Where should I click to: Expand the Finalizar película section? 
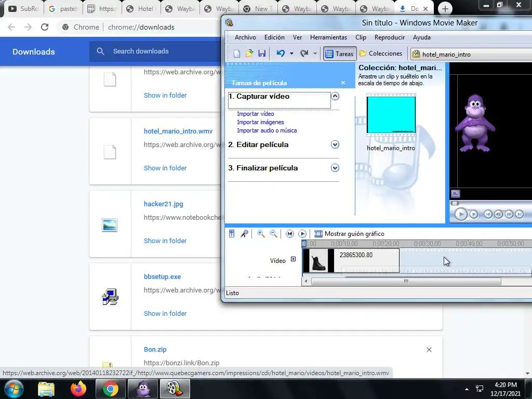click(x=335, y=168)
